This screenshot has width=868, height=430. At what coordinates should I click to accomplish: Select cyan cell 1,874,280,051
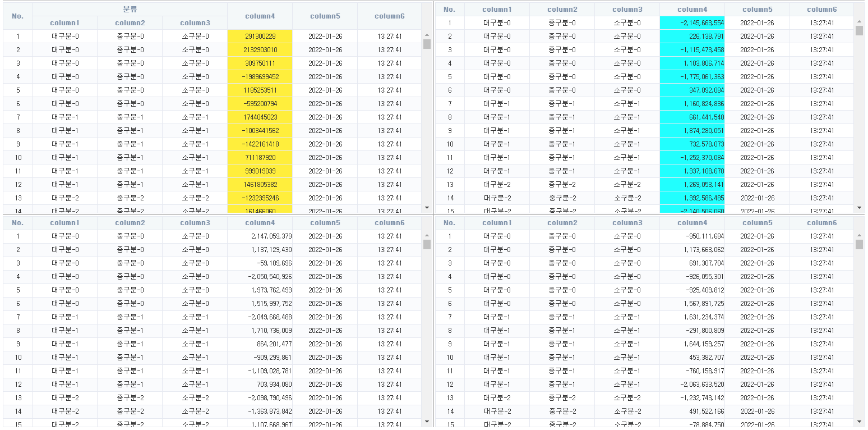click(x=692, y=131)
